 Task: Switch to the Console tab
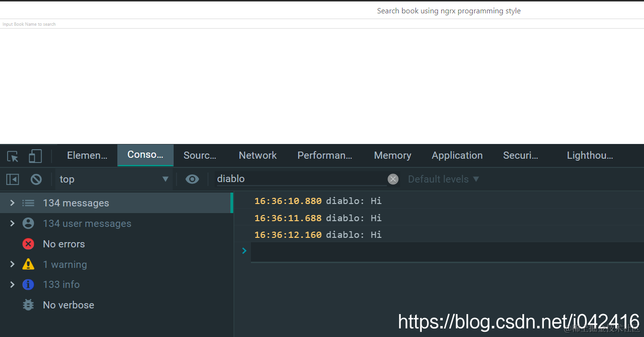(145, 155)
